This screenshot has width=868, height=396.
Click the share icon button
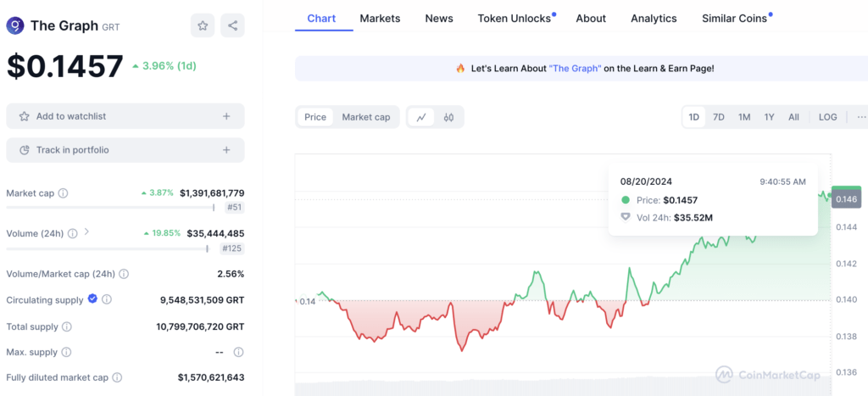tap(232, 25)
